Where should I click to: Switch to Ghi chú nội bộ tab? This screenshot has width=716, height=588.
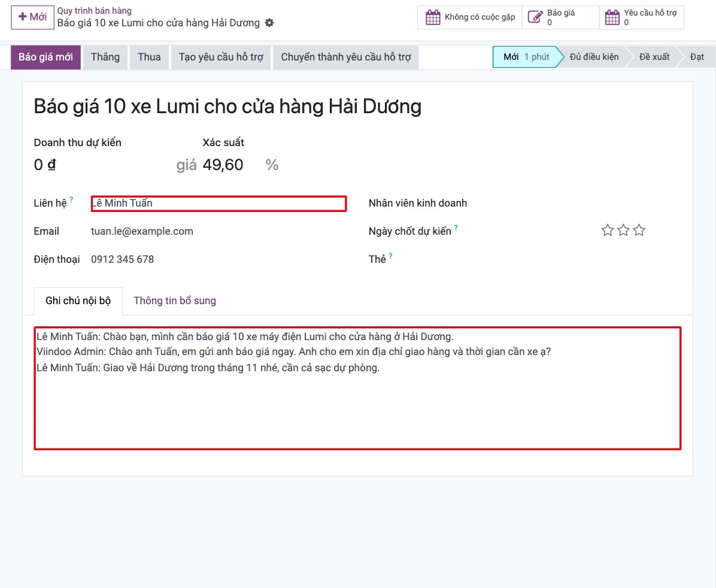point(78,301)
